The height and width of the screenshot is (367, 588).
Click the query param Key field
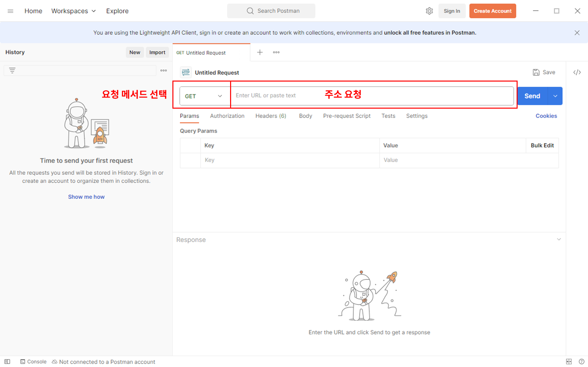[x=290, y=160]
